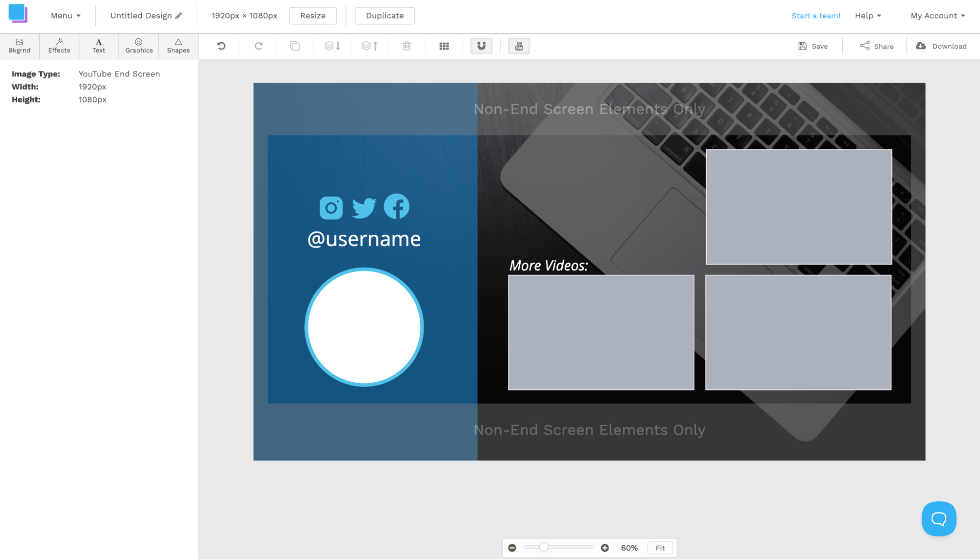Click the undo arrow icon
Image resolution: width=980 pixels, height=560 pixels.
[221, 46]
